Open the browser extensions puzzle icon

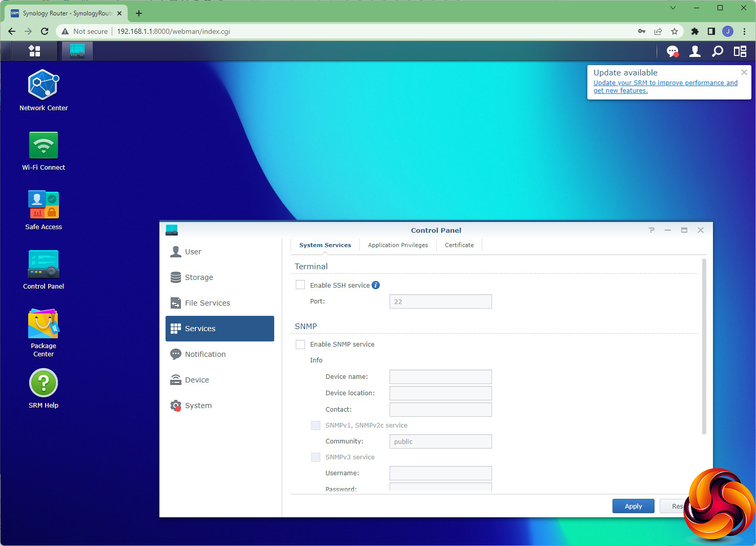pyautogui.click(x=695, y=31)
